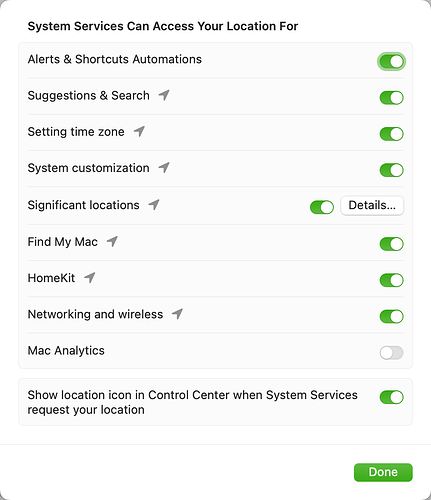
Task: Disable Alerts & Shortcuts Automations toggle
Action: tap(391, 61)
